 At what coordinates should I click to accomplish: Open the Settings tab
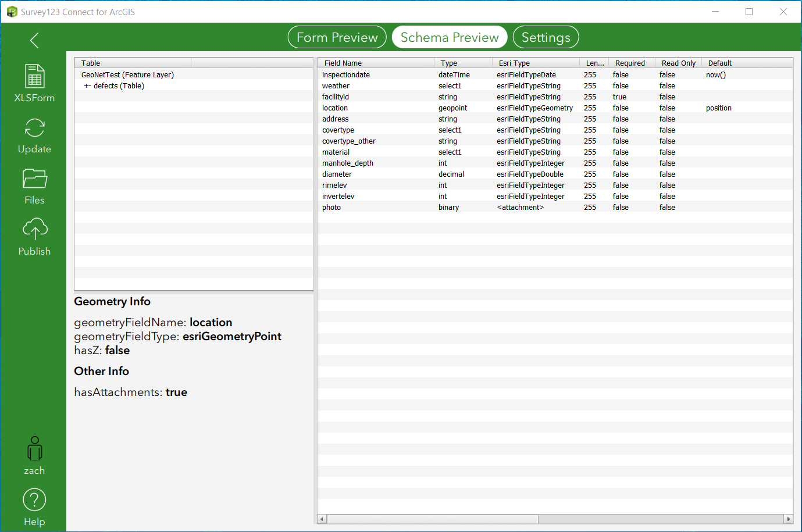click(x=546, y=37)
